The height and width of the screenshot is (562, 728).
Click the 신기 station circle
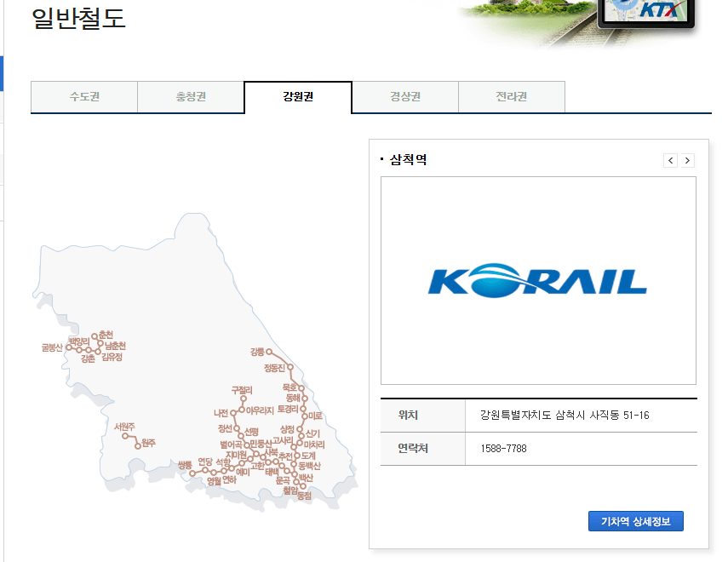tap(301, 436)
